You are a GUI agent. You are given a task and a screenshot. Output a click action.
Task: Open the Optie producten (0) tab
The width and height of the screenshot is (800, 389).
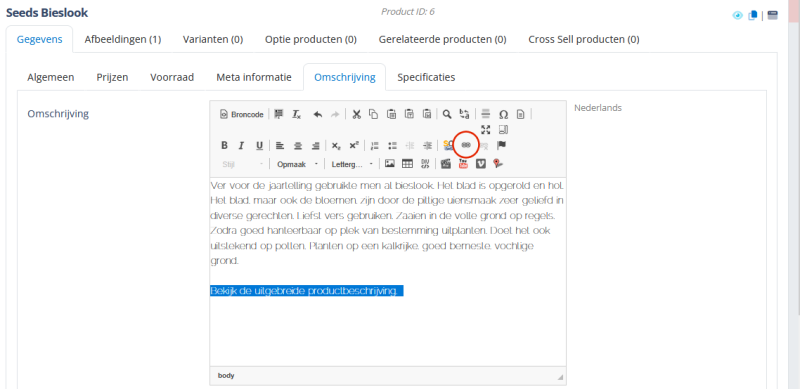[x=311, y=39]
